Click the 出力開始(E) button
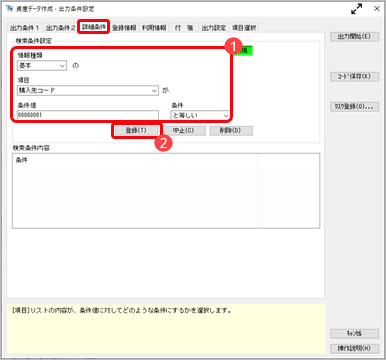 pyautogui.click(x=354, y=37)
